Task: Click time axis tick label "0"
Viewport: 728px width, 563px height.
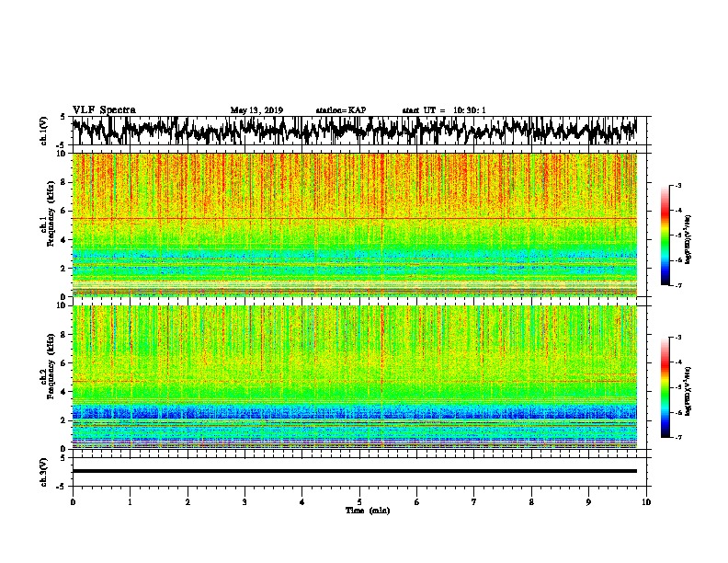Action: (x=73, y=502)
